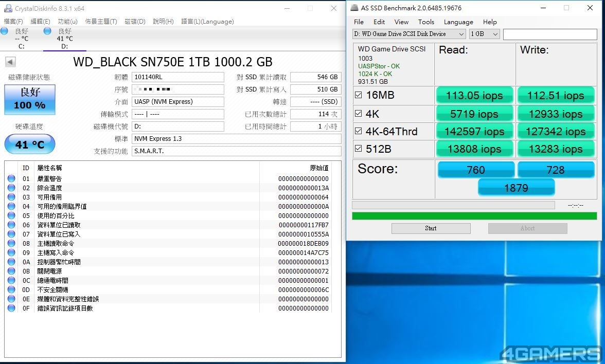This screenshot has width=605, height=364.
Task: Click the 16MB read result 113.05 iops
Action: (474, 95)
